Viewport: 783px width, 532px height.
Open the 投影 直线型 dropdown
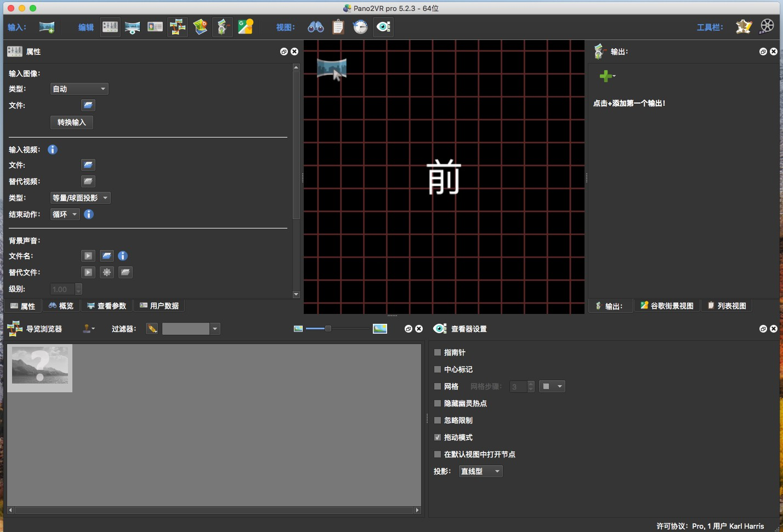(480, 471)
